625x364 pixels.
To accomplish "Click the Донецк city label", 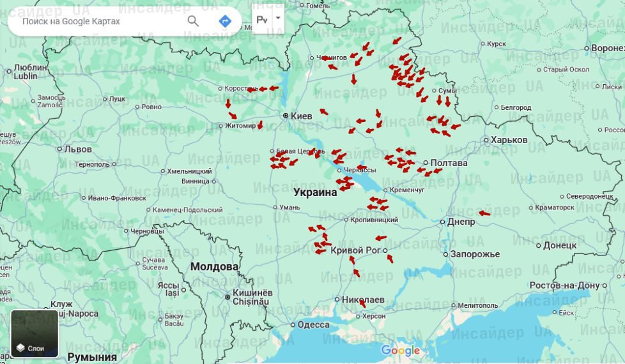I will 559,245.
